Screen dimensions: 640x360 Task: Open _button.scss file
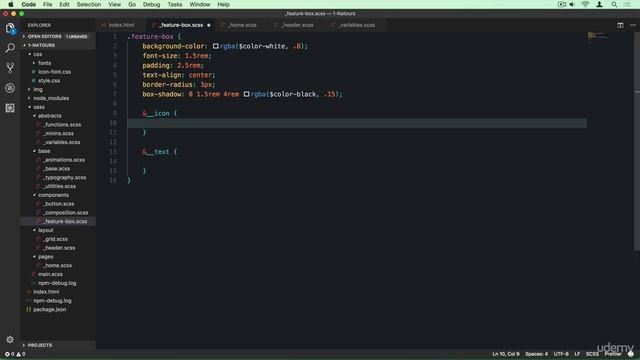59,204
